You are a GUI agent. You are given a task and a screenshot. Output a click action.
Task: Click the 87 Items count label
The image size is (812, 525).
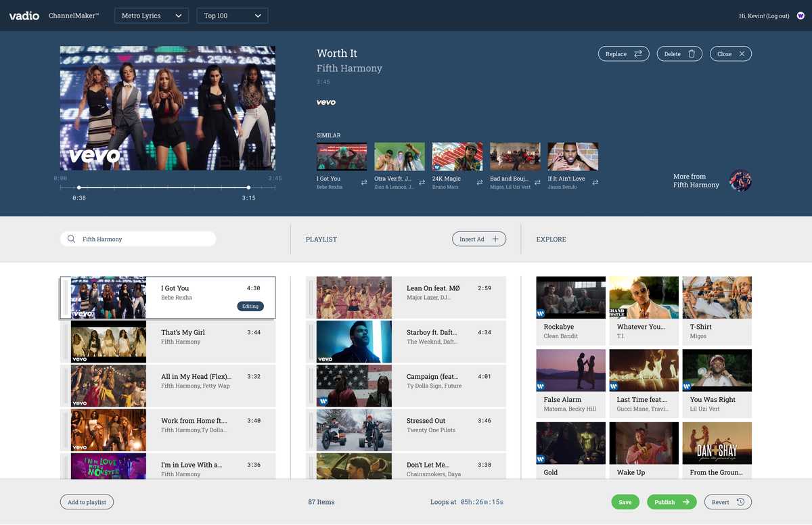(x=321, y=502)
